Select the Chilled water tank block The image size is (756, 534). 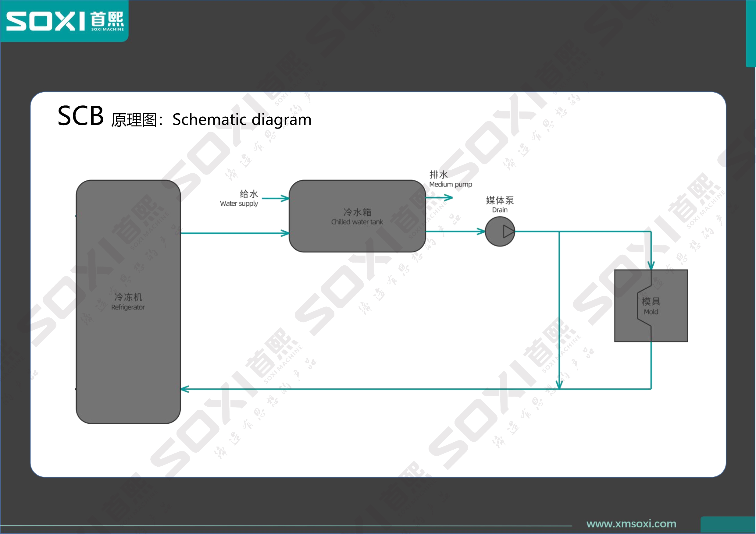(x=357, y=216)
